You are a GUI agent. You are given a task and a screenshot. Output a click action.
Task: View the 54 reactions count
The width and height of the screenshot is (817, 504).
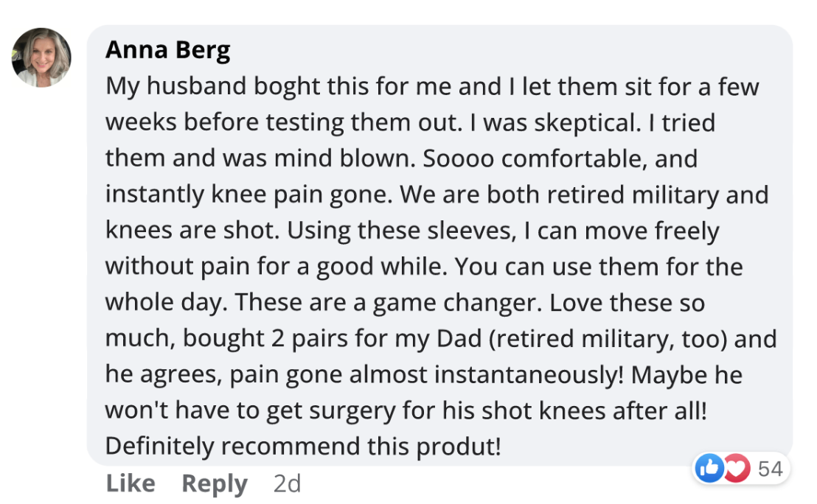coord(770,469)
